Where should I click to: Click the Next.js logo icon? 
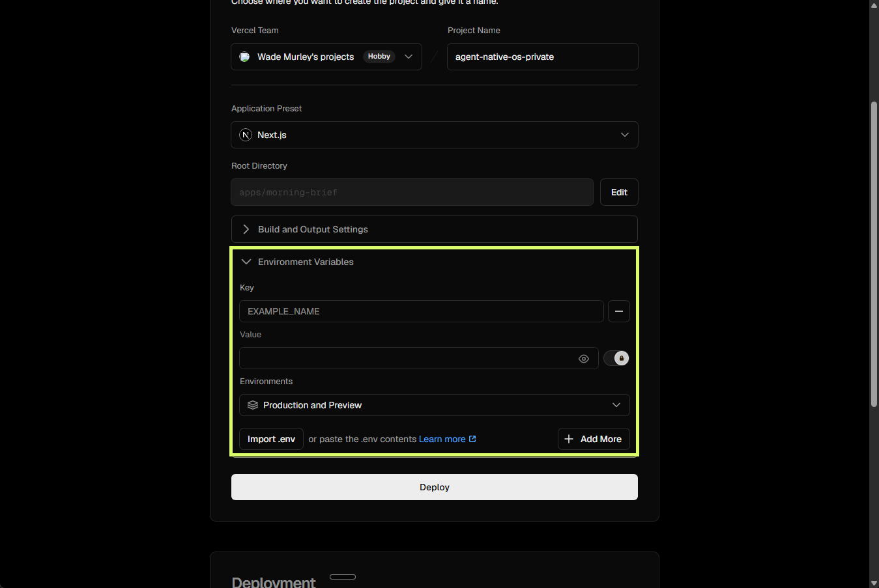point(246,135)
